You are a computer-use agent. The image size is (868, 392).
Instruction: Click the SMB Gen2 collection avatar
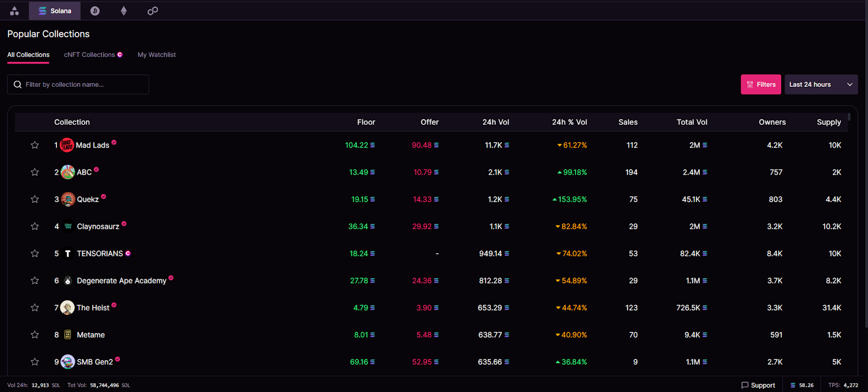[68, 362]
